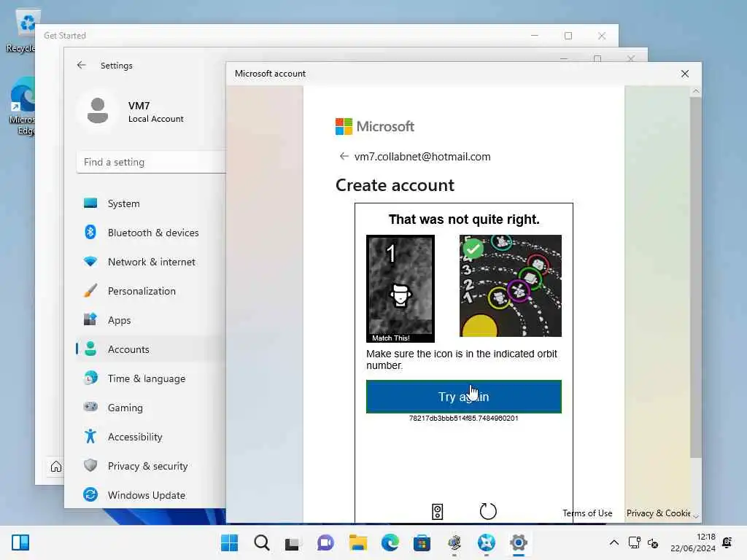Click the audio challenge speaker icon
This screenshot has height=560, width=747.
(x=437, y=511)
